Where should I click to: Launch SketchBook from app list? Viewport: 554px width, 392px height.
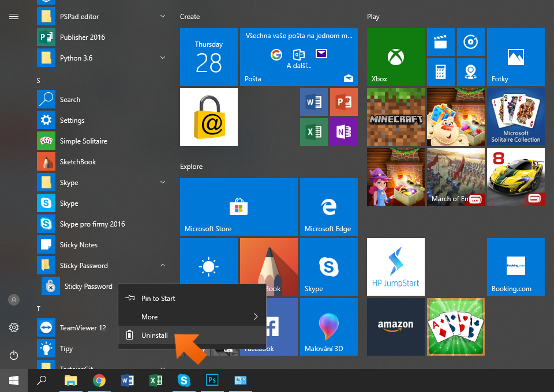[x=102, y=161]
